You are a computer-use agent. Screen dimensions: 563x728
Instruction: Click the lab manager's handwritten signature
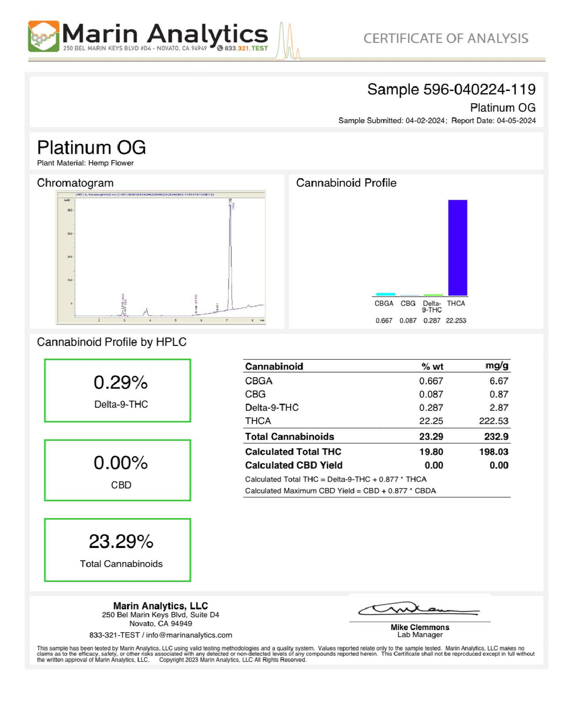tap(418, 610)
